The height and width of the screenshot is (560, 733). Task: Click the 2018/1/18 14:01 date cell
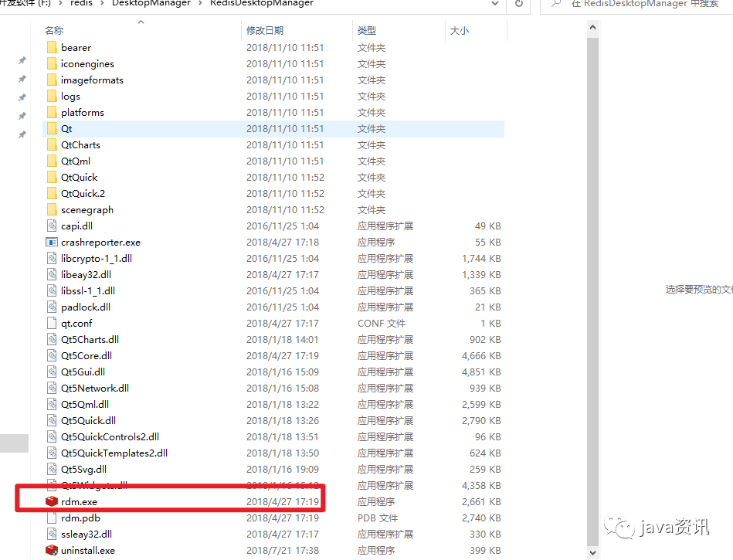[x=283, y=340]
